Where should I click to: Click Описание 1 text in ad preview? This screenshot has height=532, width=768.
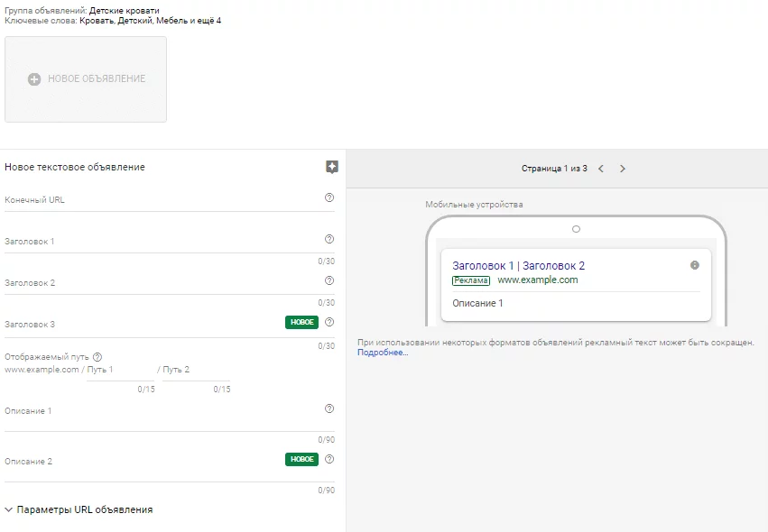click(x=477, y=304)
